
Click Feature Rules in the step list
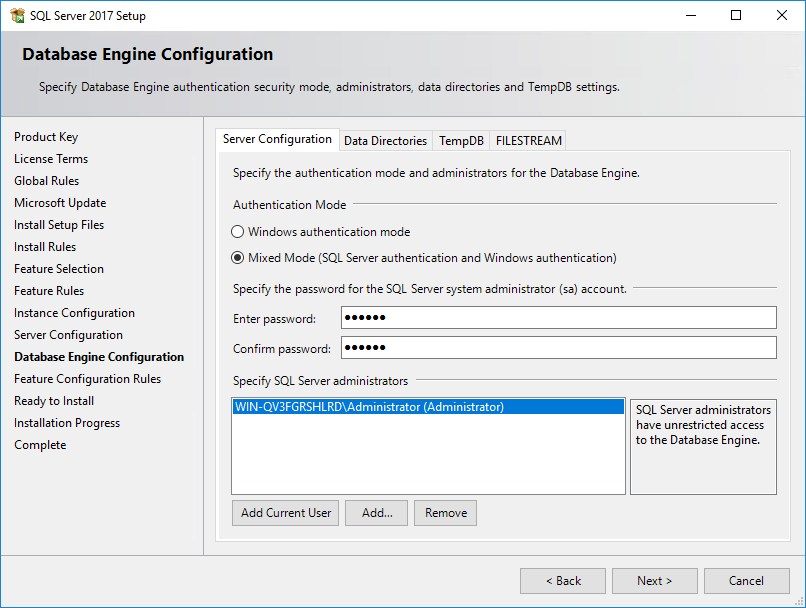coord(49,291)
